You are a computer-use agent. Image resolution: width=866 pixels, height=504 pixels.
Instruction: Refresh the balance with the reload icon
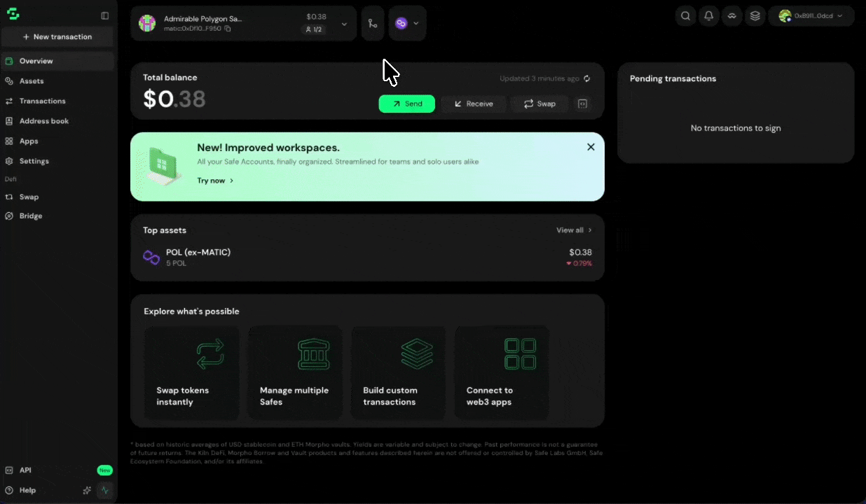[x=587, y=78]
